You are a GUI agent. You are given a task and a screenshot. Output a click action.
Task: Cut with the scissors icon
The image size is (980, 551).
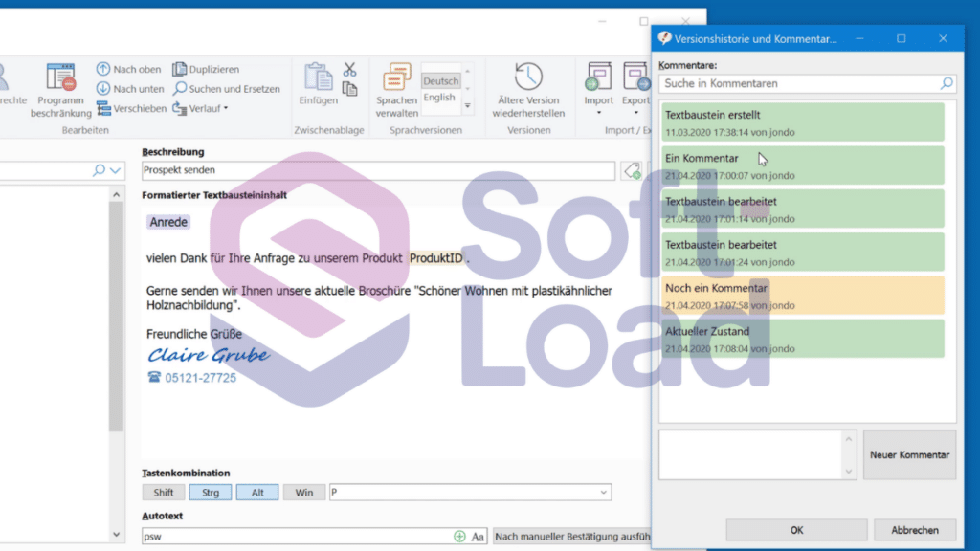[x=349, y=69]
